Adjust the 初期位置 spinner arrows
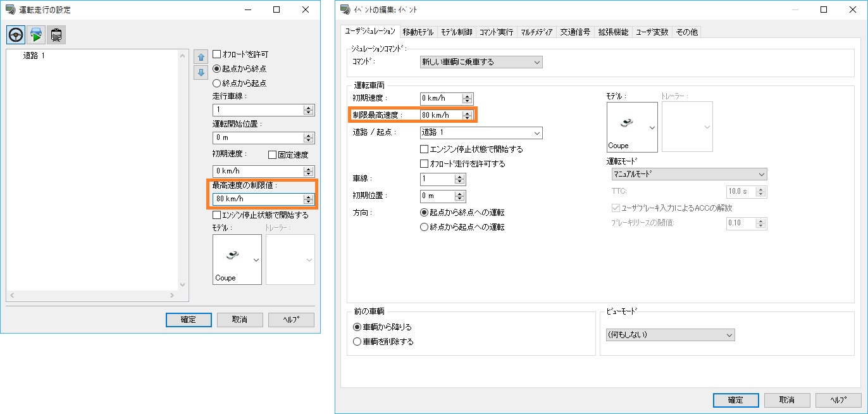Image resolution: width=868 pixels, height=414 pixels. 460,196
